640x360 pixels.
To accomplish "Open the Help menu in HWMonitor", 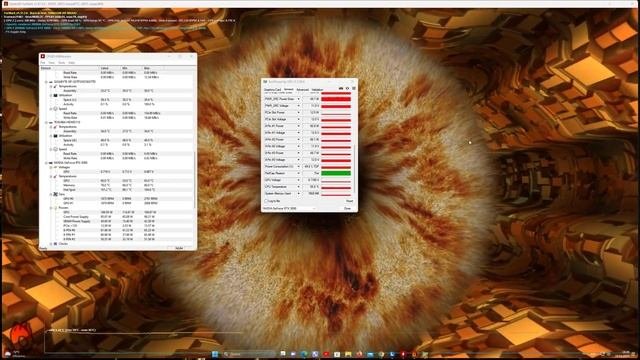I will [71, 62].
